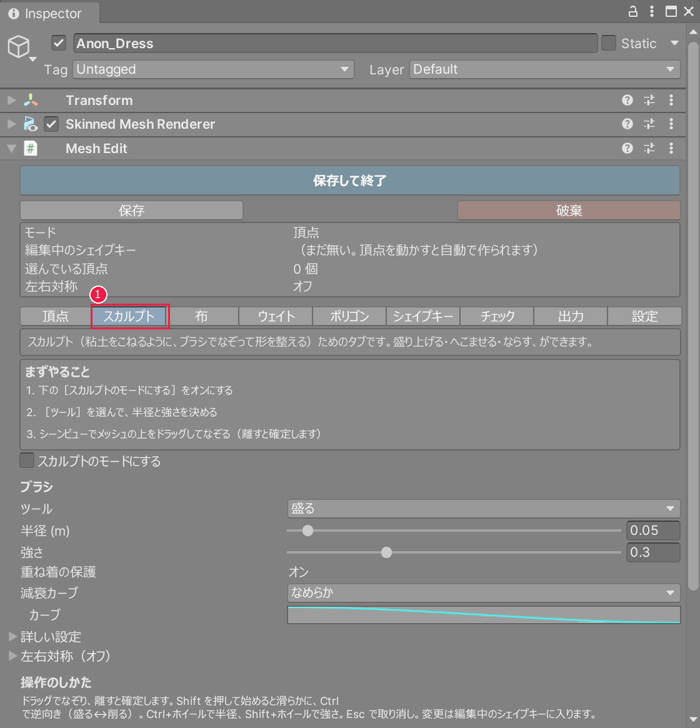
Task: Open Mesh Edit three-dot menu
Action: [671, 148]
